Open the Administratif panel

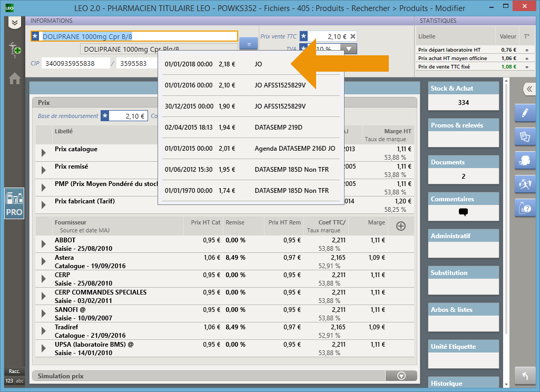[x=463, y=243]
